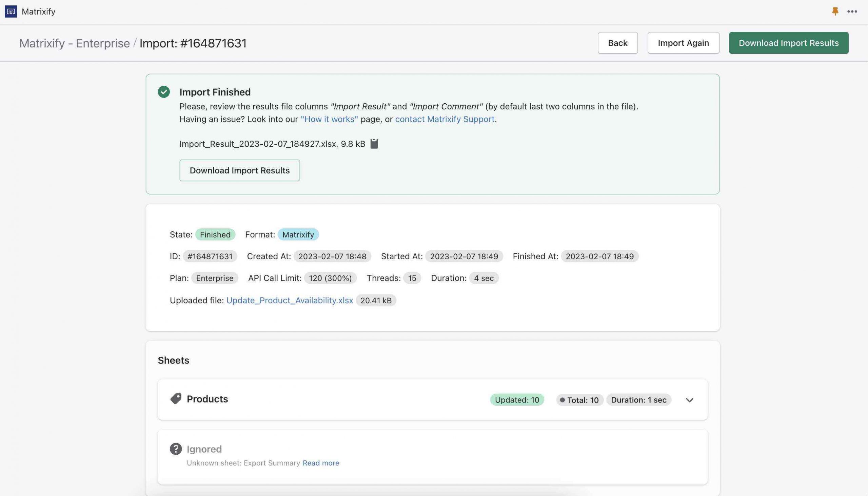Click the clipboard icon beside result filename
This screenshot has height=496, width=868.
pyautogui.click(x=374, y=144)
